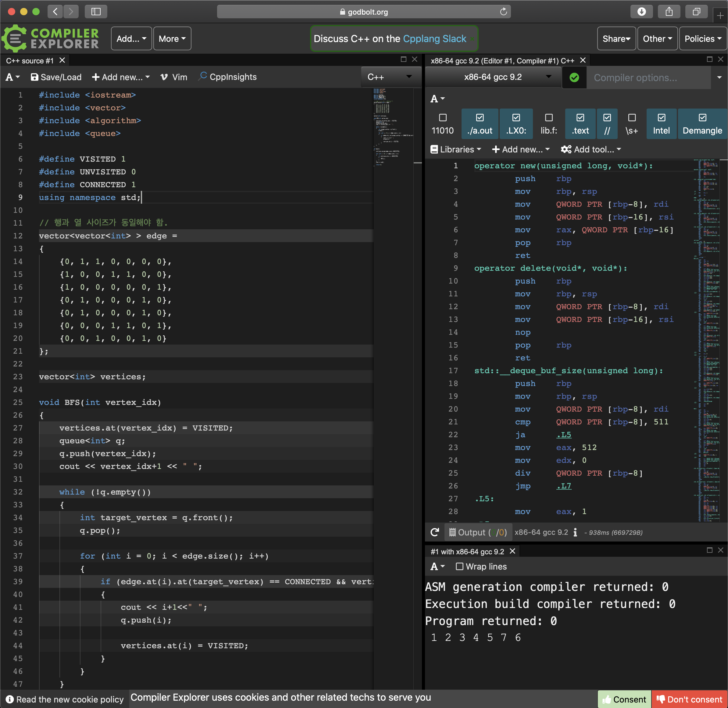The image size is (728, 708).
Task: Enable the Wrap lines checkbox
Action: [459, 566]
